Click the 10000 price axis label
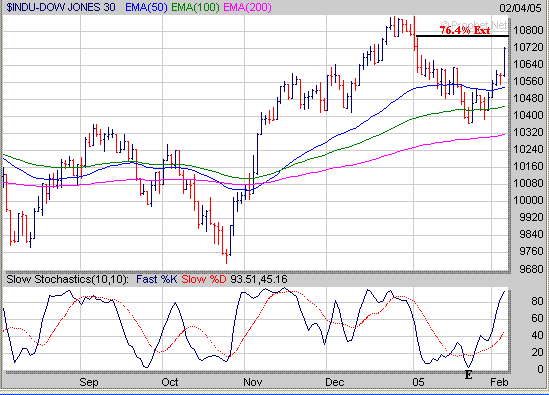 tap(528, 200)
